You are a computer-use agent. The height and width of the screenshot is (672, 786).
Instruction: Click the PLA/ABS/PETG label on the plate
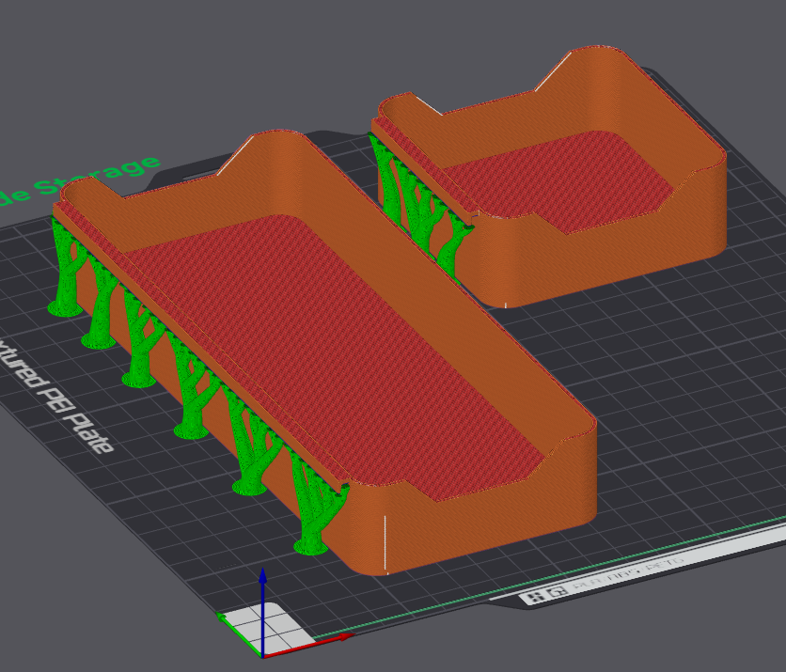click(628, 573)
